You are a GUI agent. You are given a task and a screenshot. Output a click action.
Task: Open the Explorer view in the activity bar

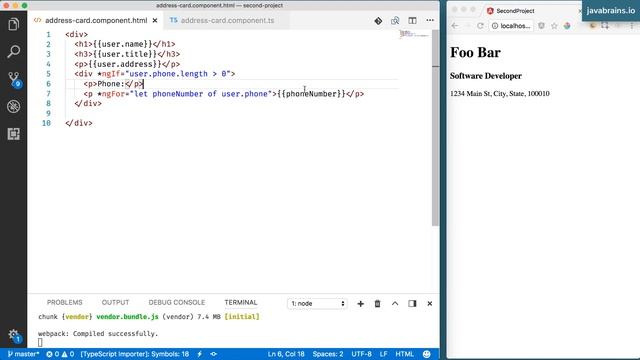click(13, 24)
